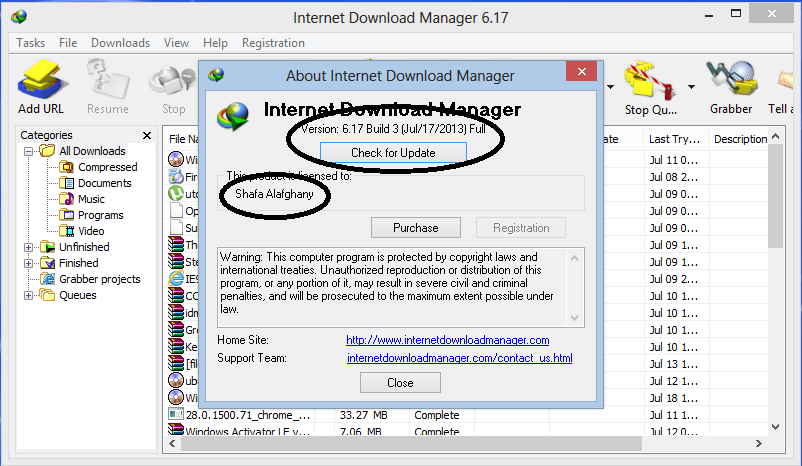Click the All Downloads folder icon
802x466 pixels.
pyautogui.click(x=48, y=150)
